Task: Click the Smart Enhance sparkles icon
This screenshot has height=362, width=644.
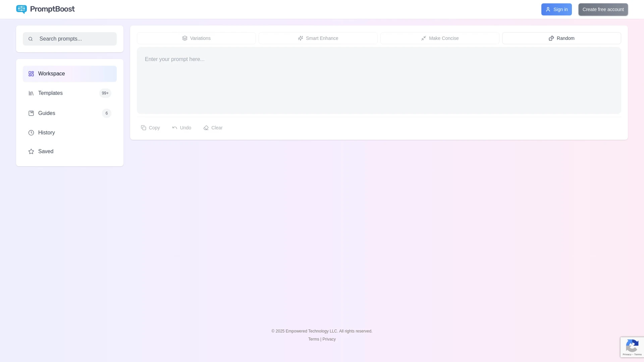Action: tap(300, 38)
